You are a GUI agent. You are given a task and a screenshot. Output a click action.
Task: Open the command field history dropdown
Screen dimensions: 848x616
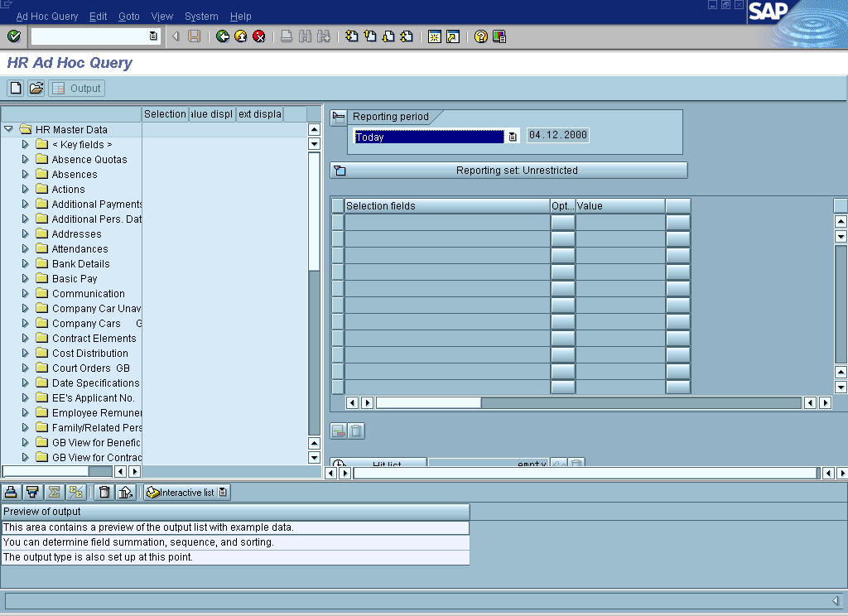click(x=153, y=36)
